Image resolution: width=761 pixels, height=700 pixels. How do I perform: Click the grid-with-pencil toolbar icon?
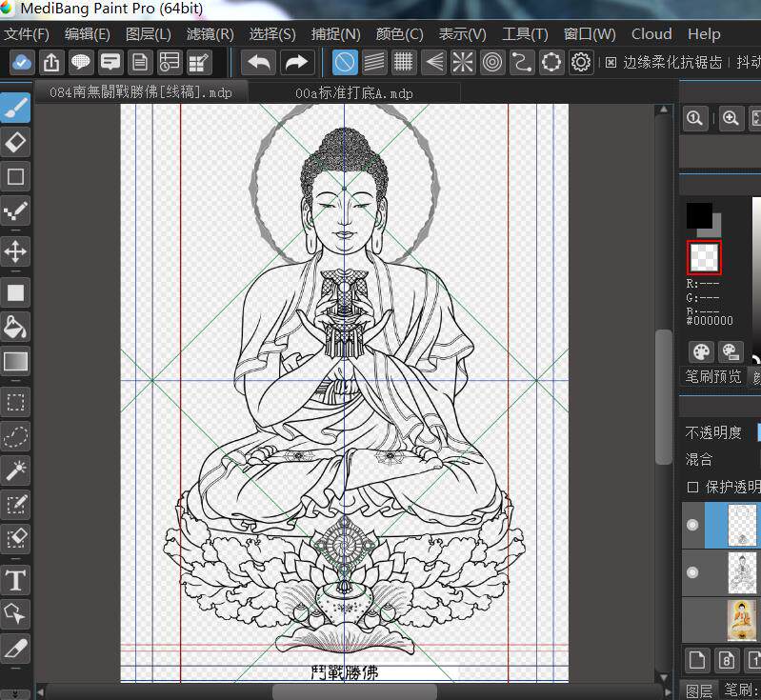click(199, 62)
